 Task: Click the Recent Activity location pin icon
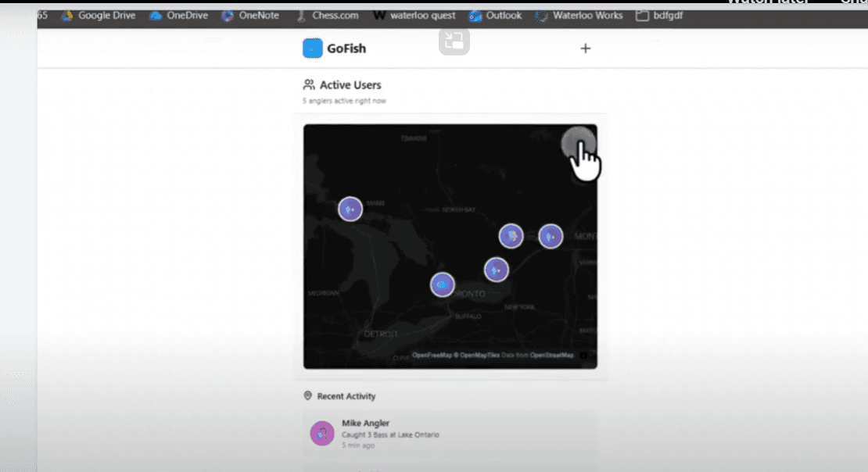coord(308,396)
